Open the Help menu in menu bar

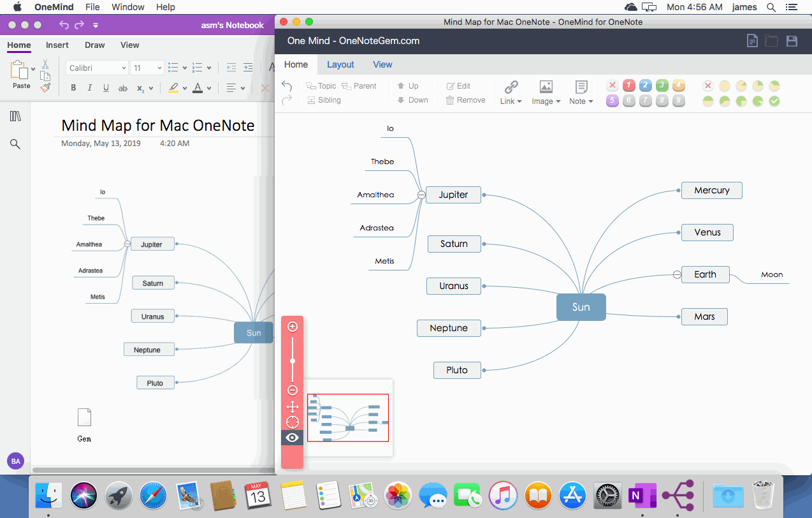tap(166, 7)
